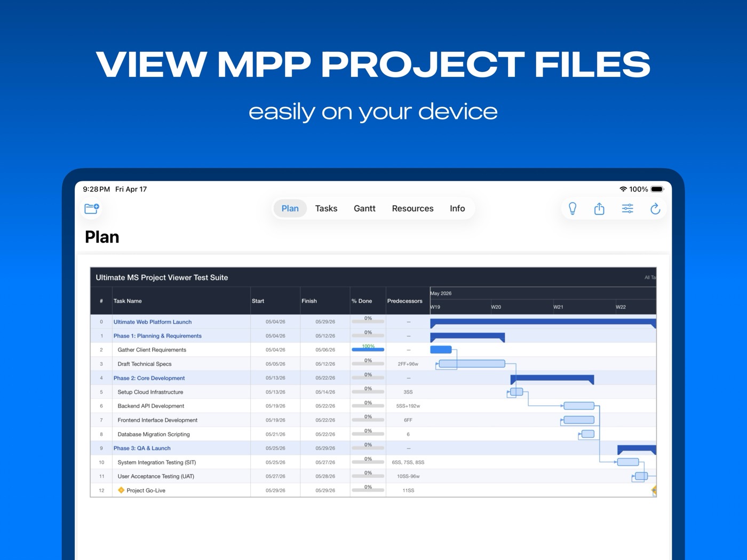This screenshot has width=747, height=560.
Task: Click predecessor value 11SS
Action: coord(408,491)
